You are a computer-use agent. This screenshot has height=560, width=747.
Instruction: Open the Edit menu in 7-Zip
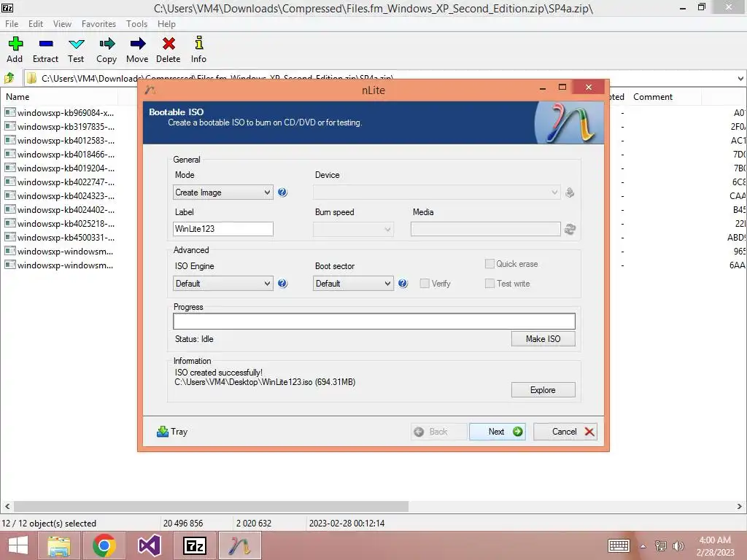coord(36,24)
